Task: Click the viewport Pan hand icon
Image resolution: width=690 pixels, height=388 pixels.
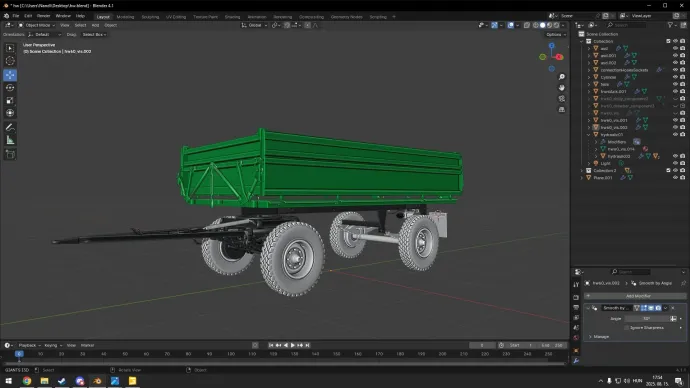Action: pos(562,88)
